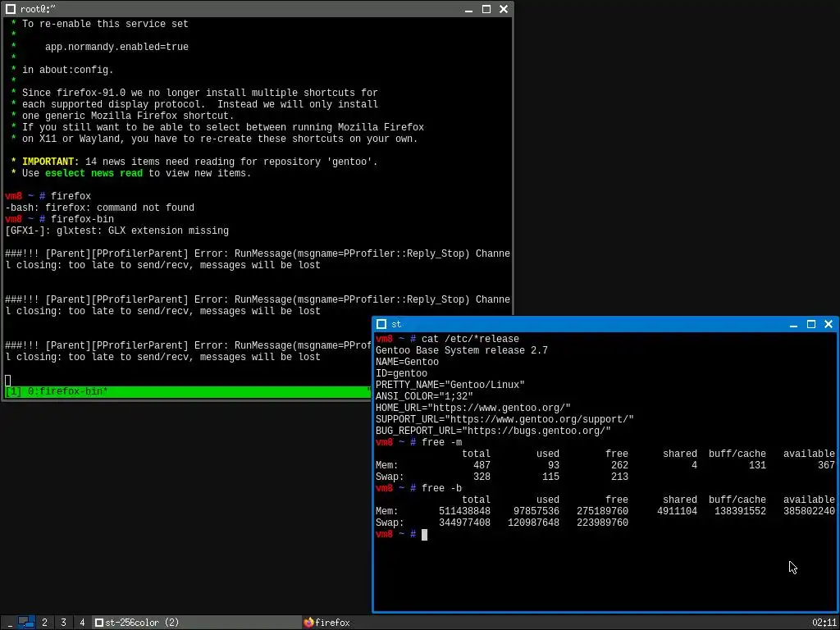This screenshot has height=630, width=840.
Task: Click Mem free value 262
Action: coord(619,466)
